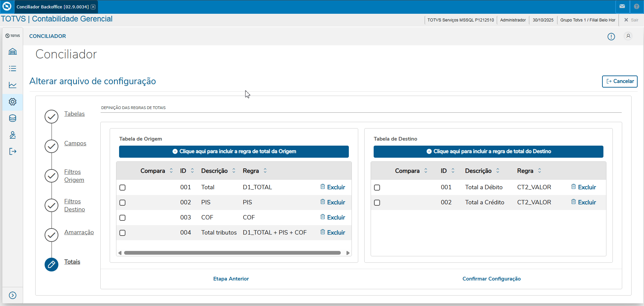Click the date 30/10/2025 in header
Viewport: 644px width, 306px height.
(x=543, y=20)
